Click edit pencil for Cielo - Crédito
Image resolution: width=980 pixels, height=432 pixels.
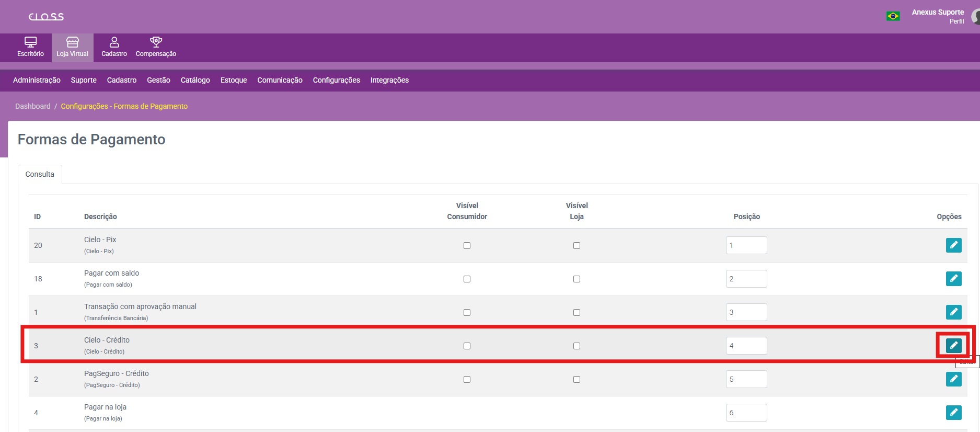[953, 345]
